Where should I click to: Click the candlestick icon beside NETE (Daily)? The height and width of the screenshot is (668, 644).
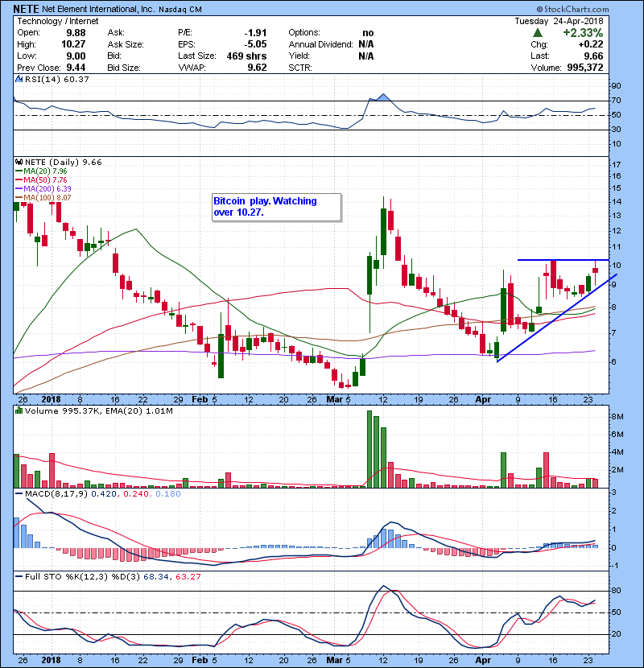(x=19, y=162)
